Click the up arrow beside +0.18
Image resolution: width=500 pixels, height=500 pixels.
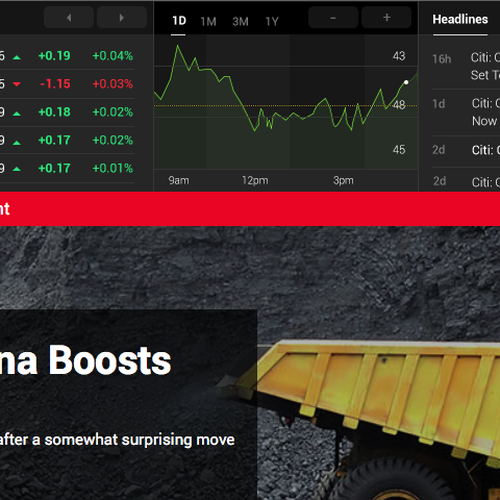[17, 114]
